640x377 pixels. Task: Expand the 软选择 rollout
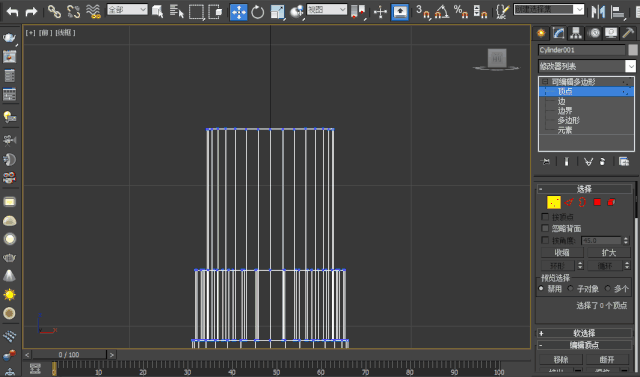(584, 333)
